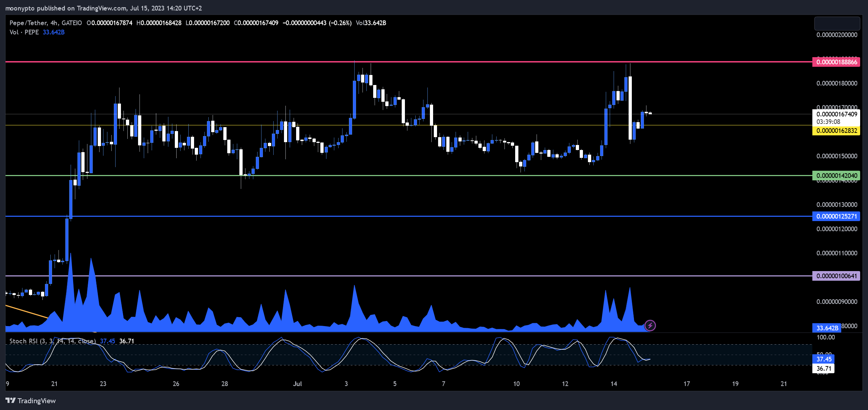This screenshot has width=868, height=410.
Task: Click the 26 date label on time axis
Action: (176, 384)
